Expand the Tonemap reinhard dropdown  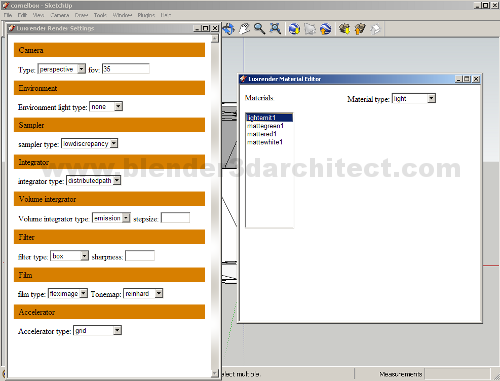pos(143,294)
